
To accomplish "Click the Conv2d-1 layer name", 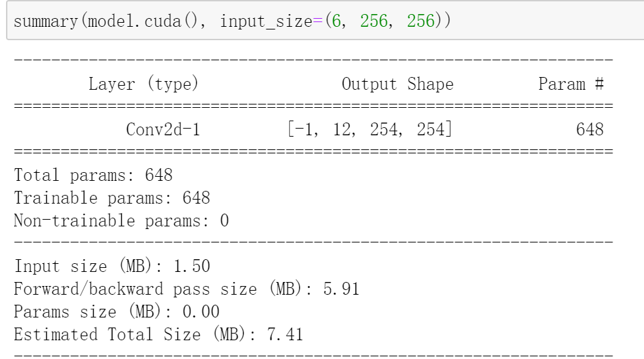I will pyautogui.click(x=163, y=130).
